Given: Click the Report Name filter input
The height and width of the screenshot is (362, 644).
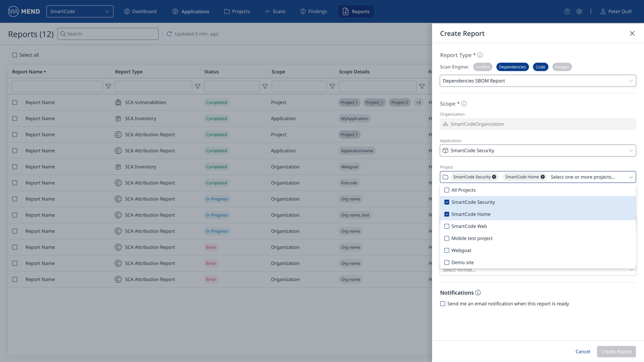Looking at the screenshot, I should (57, 86).
